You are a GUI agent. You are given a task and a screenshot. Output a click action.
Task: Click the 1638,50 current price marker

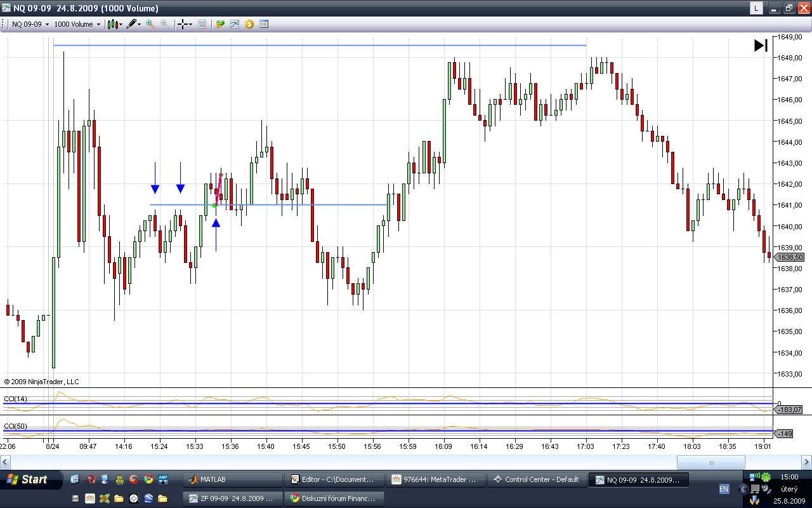pyautogui.click(x=790, y=257)
